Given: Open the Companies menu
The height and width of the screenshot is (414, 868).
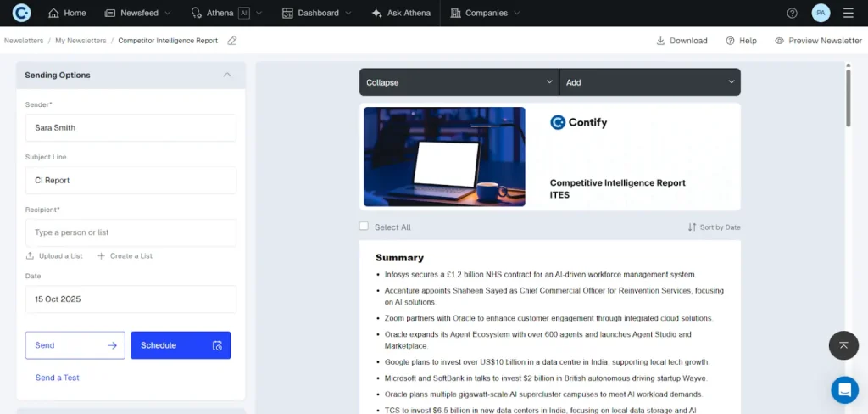Looking at the screenshot, I should click(485, 13).
